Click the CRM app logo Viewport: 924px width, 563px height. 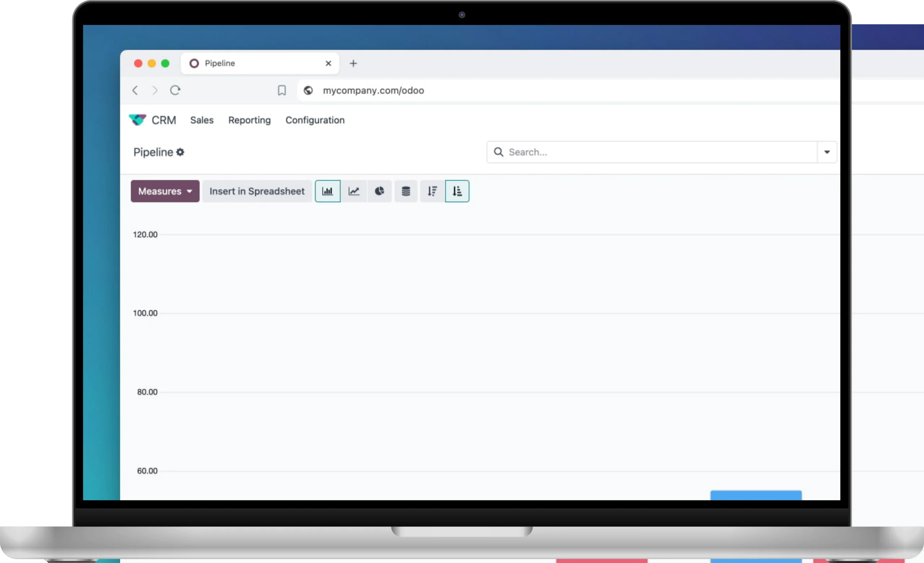[137, 120]
